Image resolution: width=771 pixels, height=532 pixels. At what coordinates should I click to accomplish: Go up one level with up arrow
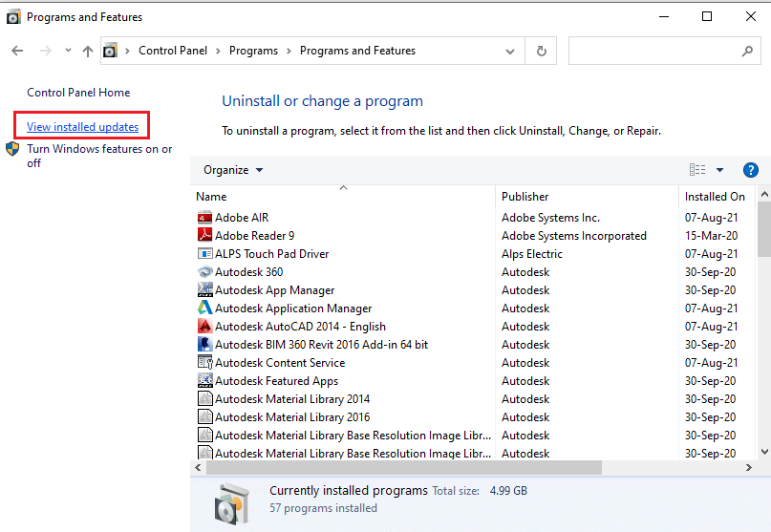click(88, 52)
